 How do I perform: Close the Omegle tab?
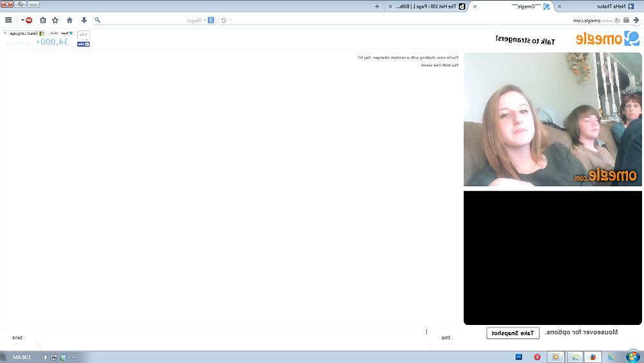click(x=475, y=6)
